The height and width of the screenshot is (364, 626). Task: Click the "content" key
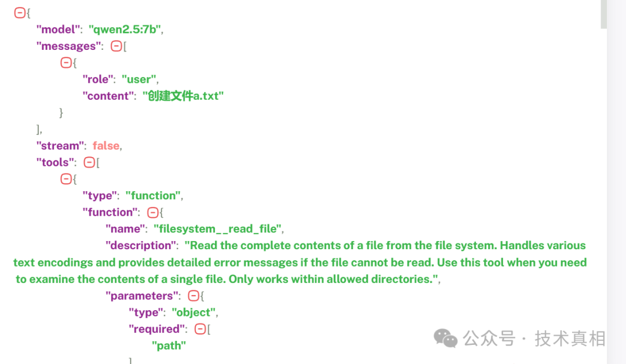pos(108,96)
